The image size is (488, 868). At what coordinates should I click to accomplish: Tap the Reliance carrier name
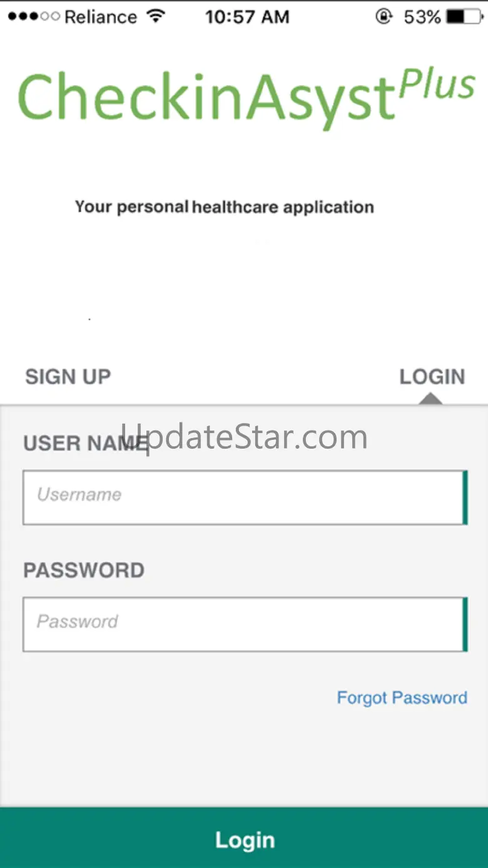pyautogui.click(x=100, y=17)
